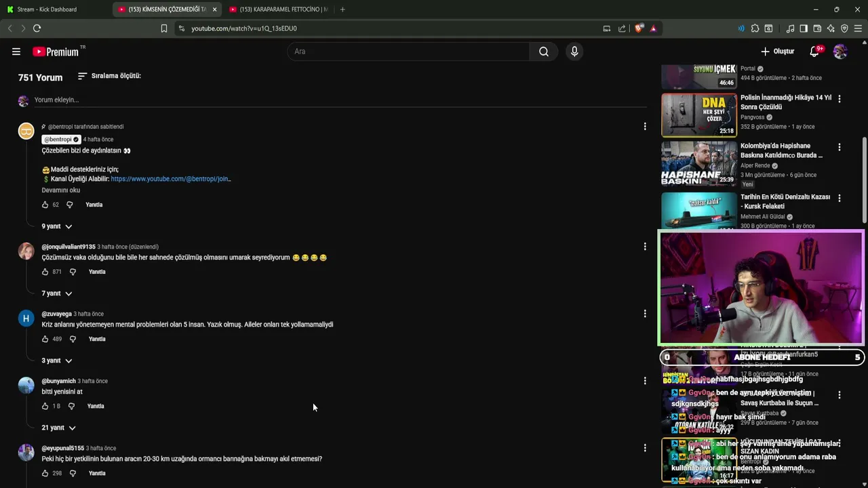The height and width of the screenshot is (488, 868).
Task: Open the screen cast icon in address bar
Action: 607,28
